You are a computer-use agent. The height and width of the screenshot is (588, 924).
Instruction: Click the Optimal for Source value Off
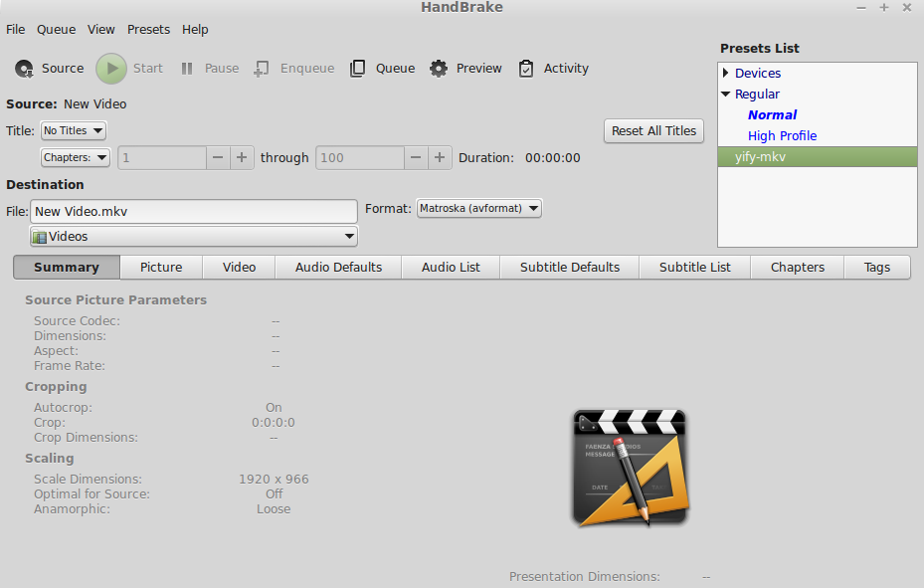pos(275,493)
